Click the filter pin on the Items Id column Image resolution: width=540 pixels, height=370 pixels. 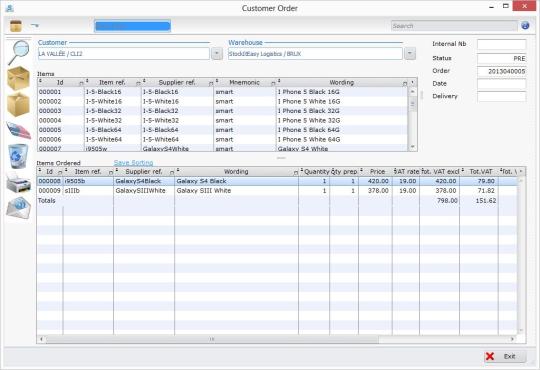pos(81,83)
